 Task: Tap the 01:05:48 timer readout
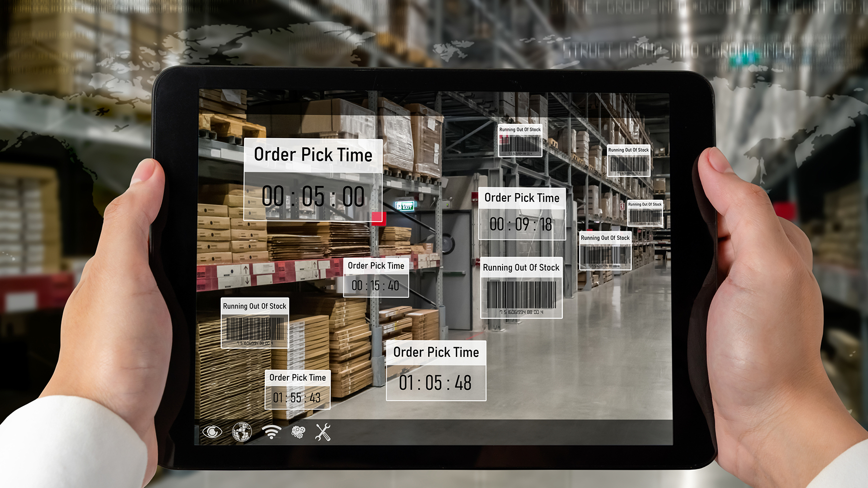[x=435, y=383]
